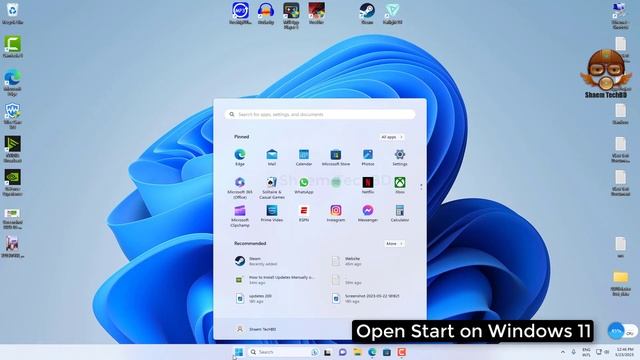
Task: Select the Recycle Bin desktop icon
Action: click(12, 13)
